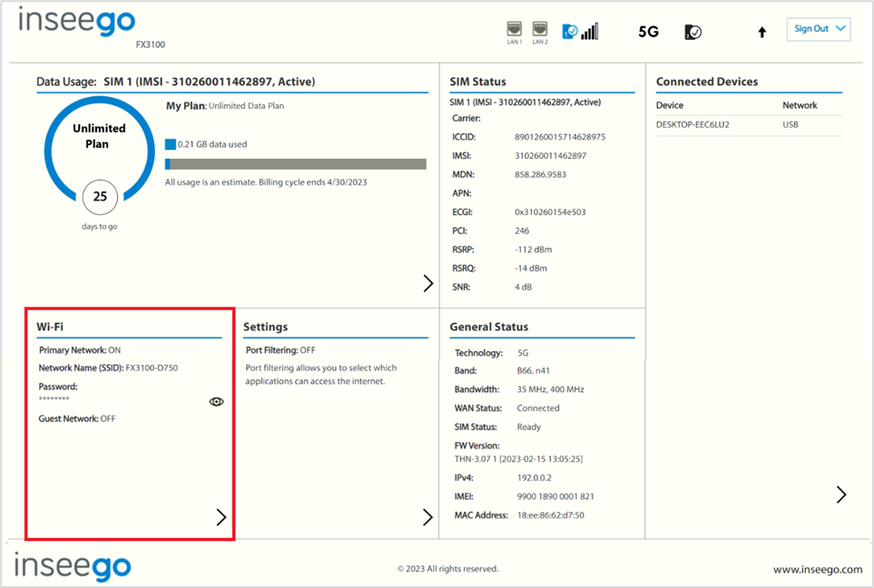Click the inseego logo at the top
The image size is (874, 588).
coord(77,21)
